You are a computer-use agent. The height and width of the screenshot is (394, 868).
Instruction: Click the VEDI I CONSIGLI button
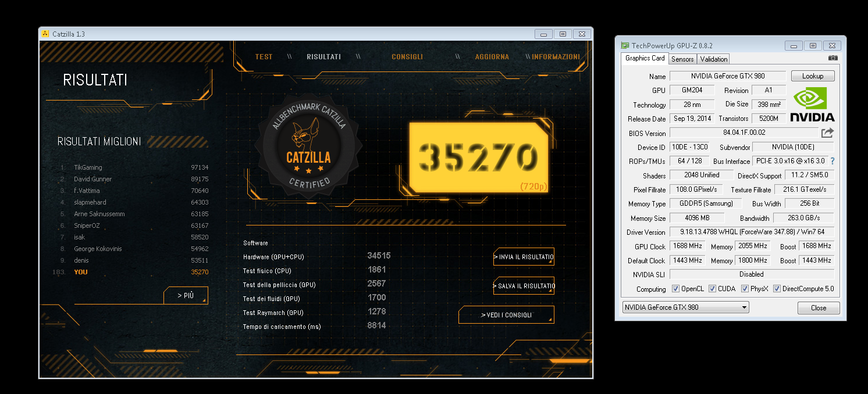pyautogui.click(x=506, y=315)
